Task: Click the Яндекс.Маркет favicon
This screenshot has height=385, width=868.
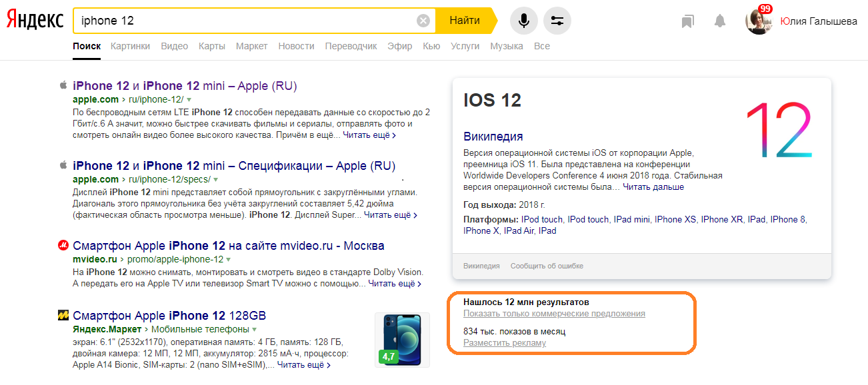Action: click(x=63, y=315)
